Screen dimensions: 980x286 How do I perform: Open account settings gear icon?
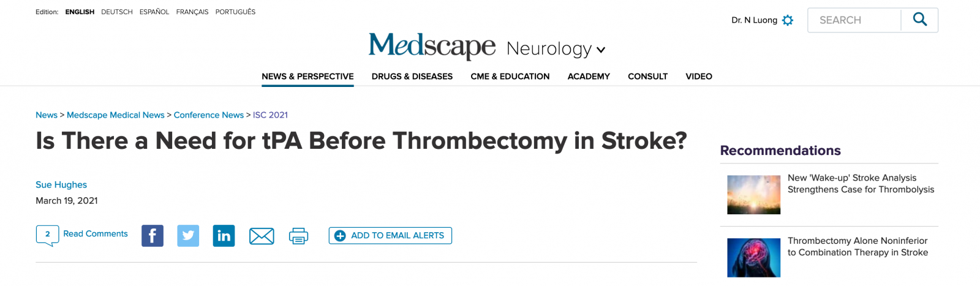pos(788,20)
